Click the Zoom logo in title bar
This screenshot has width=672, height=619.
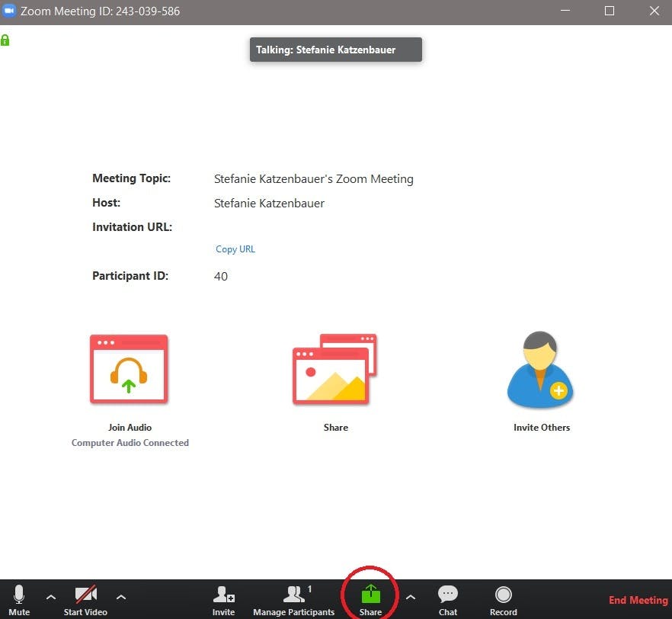pos(9,11)
